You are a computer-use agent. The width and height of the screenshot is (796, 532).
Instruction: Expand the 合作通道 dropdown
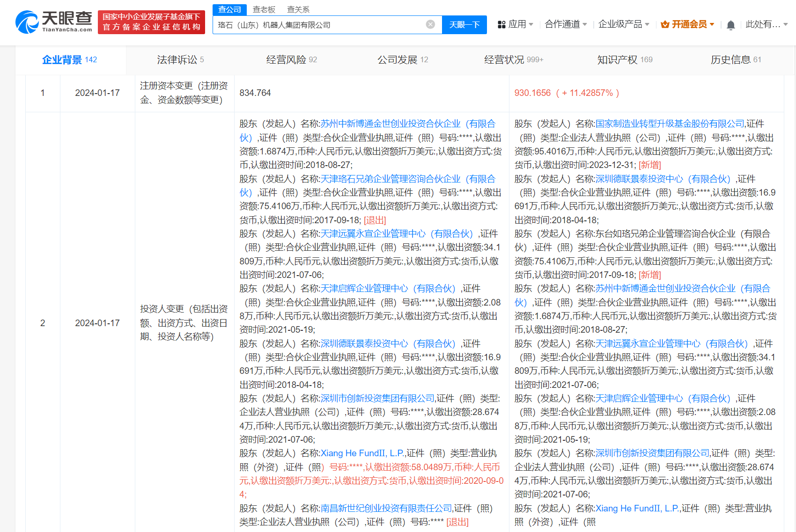click(x=566, y=24)
